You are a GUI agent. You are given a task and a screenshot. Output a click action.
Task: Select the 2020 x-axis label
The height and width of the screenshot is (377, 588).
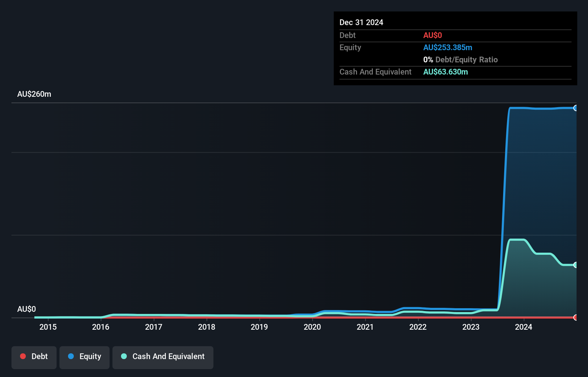click(312, 327)
